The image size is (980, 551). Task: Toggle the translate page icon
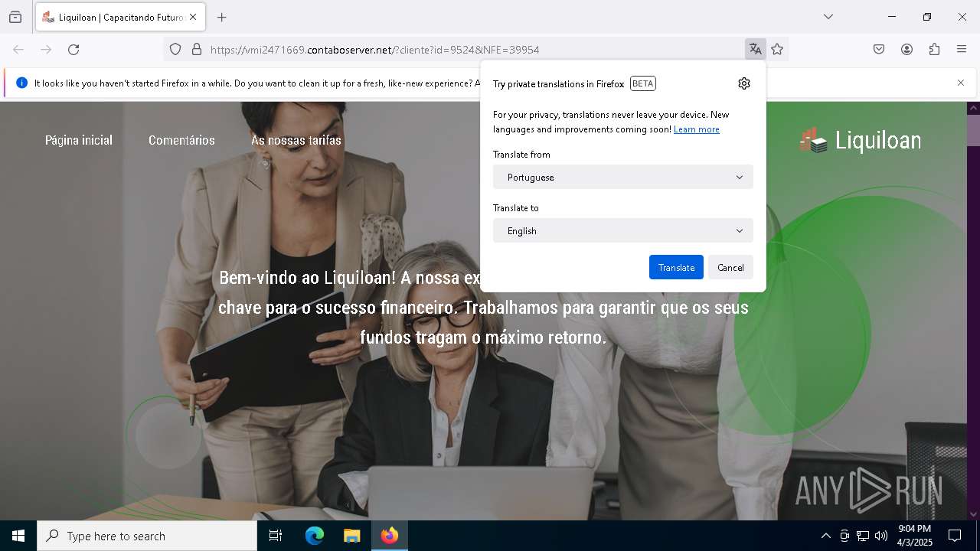[756, 50]
